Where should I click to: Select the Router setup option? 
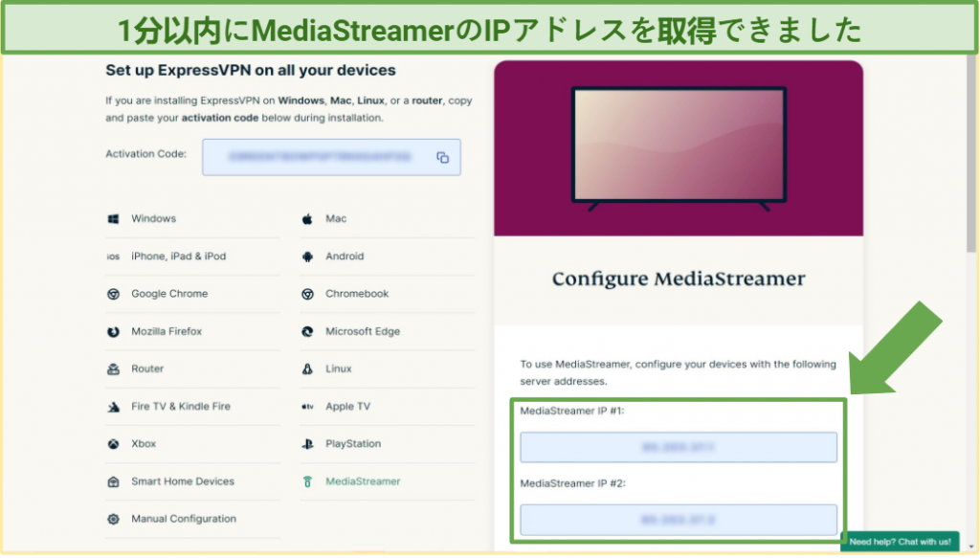[x=146, y=369]
